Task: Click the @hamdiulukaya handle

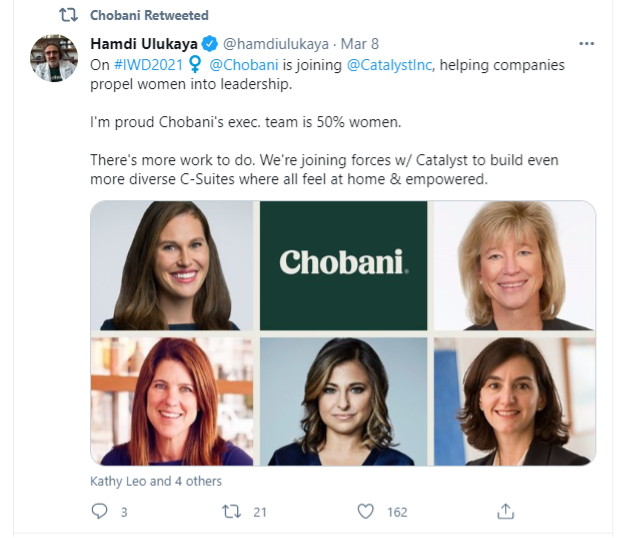Action: point(276,44)
